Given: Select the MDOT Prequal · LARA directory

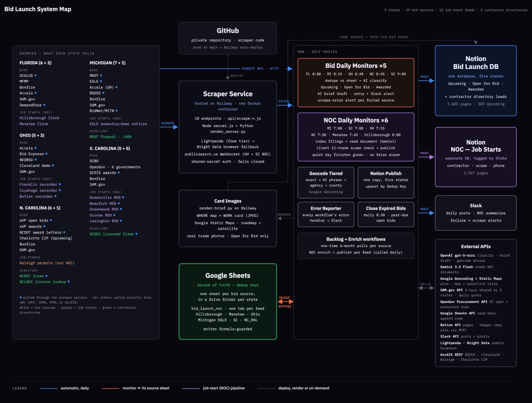Looking at the screenshot, I should [111, 137].
